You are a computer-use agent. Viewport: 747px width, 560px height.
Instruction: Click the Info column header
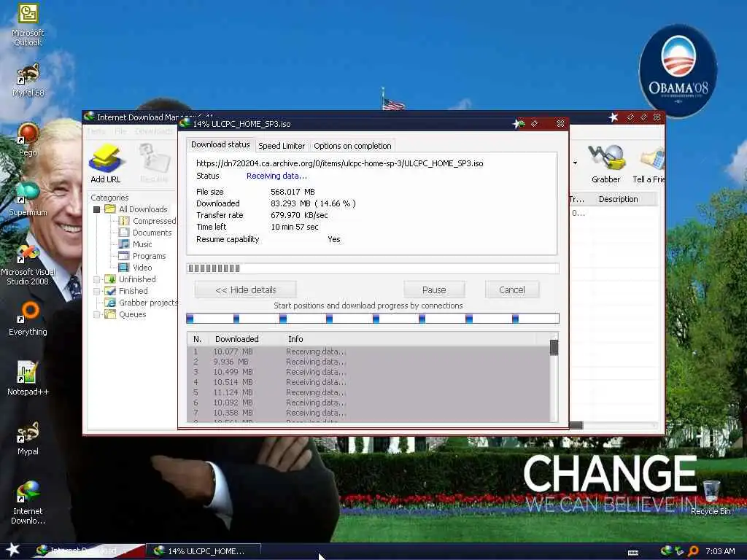[x=295, y=339]
